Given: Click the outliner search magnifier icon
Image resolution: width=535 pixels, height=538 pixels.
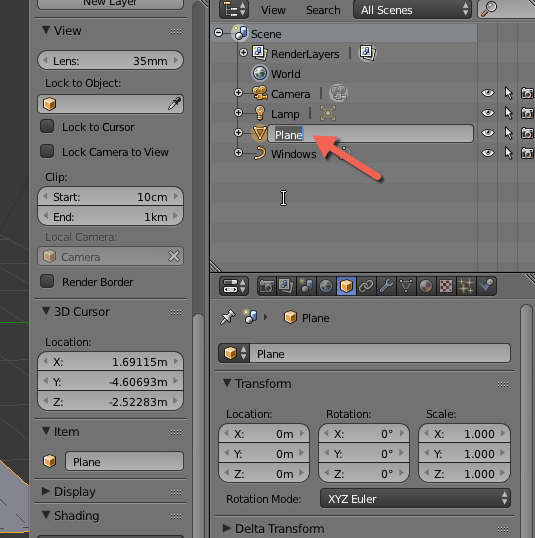Looking at the screenshot, I should point(490,9).
